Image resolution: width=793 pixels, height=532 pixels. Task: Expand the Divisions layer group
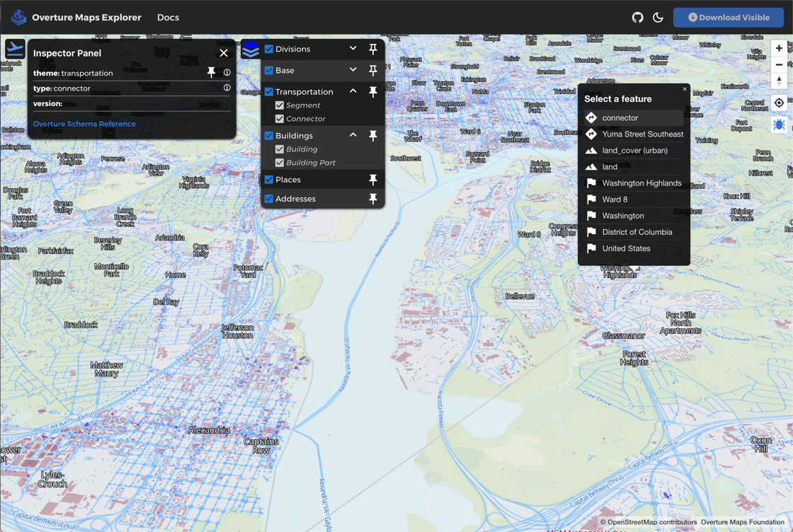coord(353,49)
